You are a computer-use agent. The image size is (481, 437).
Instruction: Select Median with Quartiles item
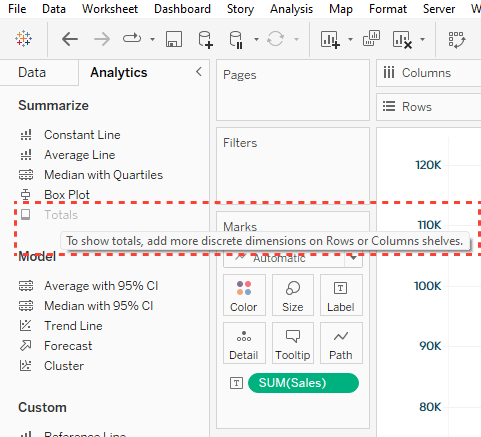coord(103,175)
